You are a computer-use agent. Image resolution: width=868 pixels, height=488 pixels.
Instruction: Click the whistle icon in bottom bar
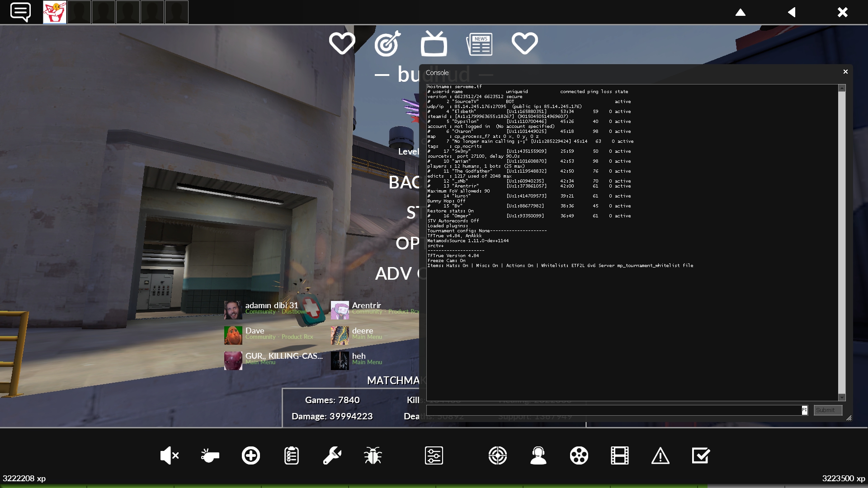(x=210, y=455)
